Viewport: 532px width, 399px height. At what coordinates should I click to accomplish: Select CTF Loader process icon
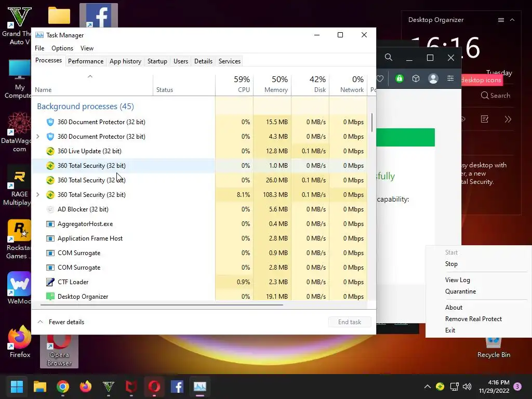point(50,282)
